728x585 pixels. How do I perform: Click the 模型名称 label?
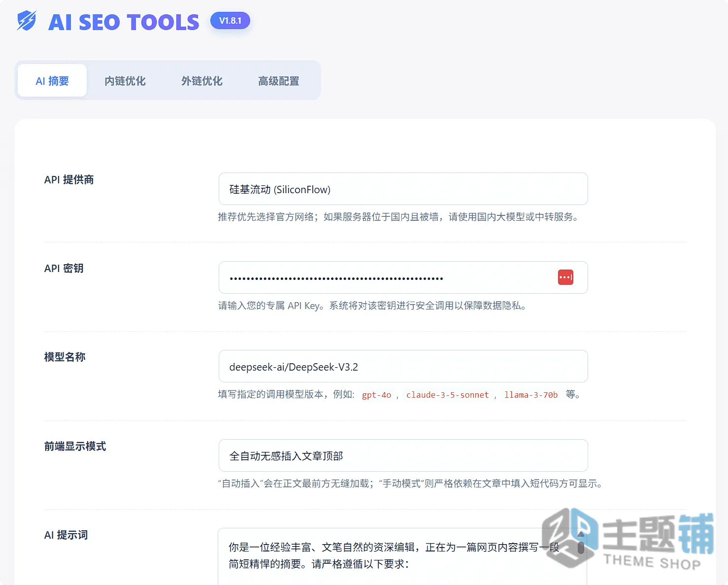click(x=65, y=357)
